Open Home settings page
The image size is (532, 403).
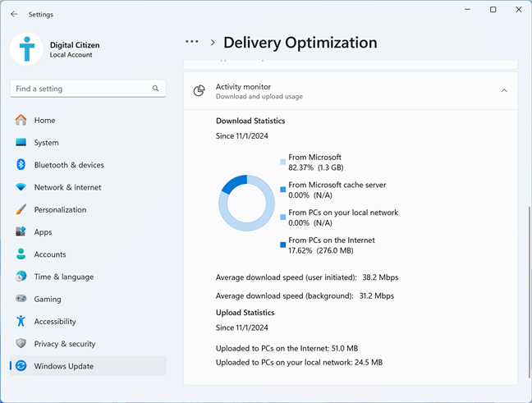88,120
